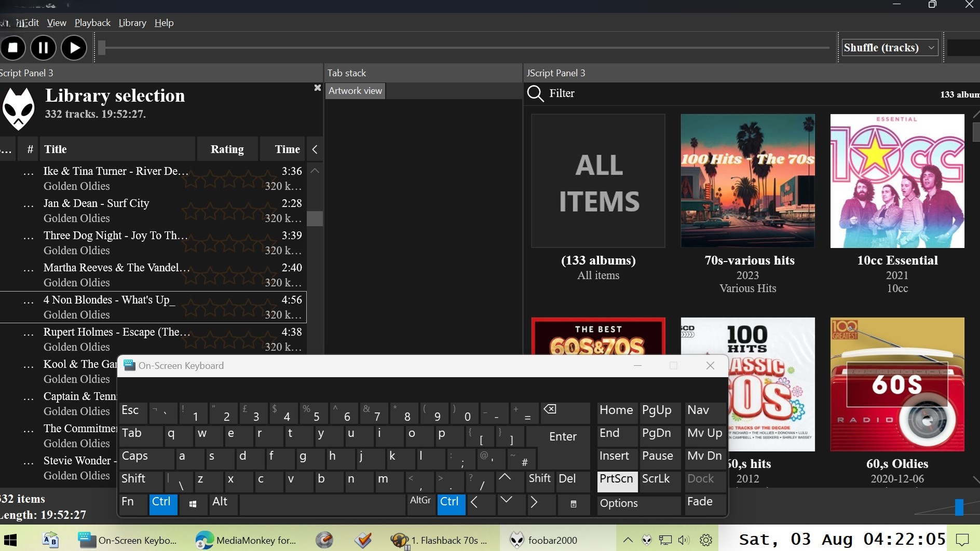Toggle the Alt key on On-Screen Keyboard
Image resolution: width=980 pixels, height=551 pixels.
223,504
